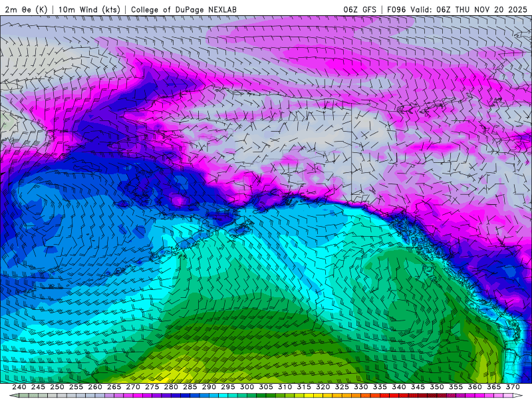Select the 370 color scale label

click(513, 387)
